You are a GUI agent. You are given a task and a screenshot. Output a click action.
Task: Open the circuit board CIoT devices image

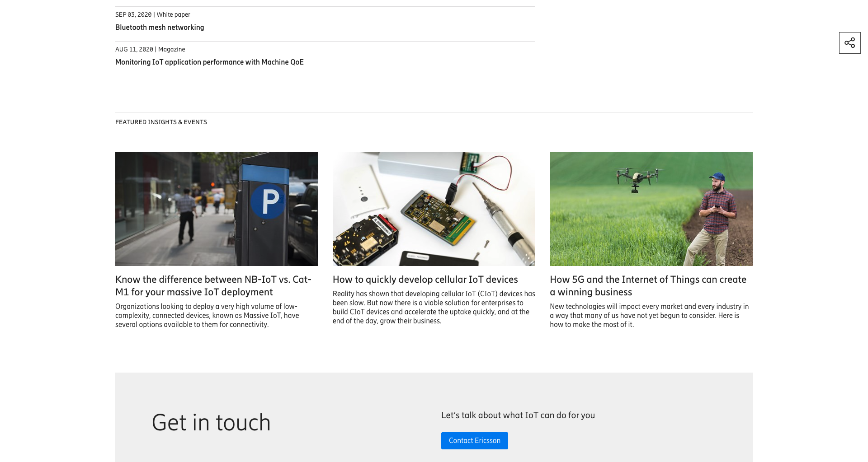tap(434, 209)
